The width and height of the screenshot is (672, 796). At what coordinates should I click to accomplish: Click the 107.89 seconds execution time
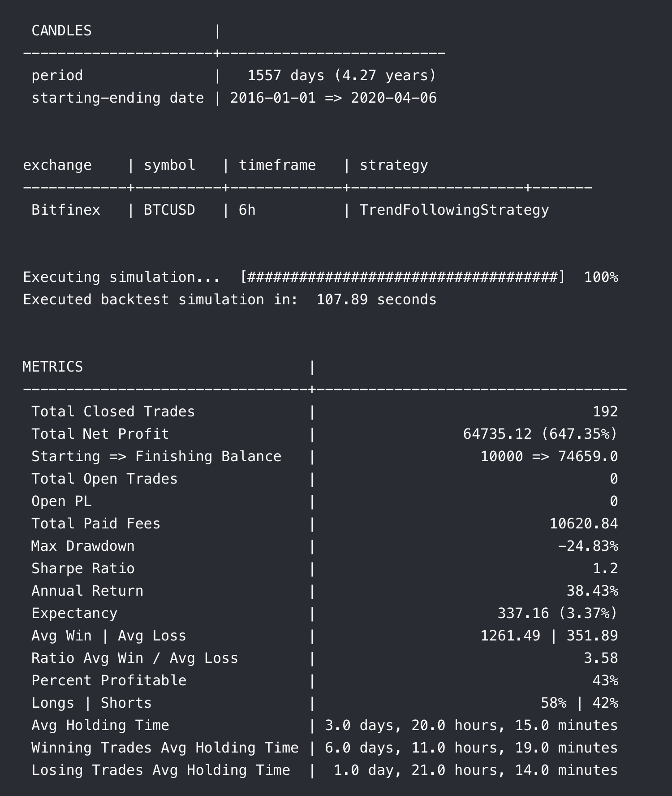pyautogui.click(x=376, y=300)
